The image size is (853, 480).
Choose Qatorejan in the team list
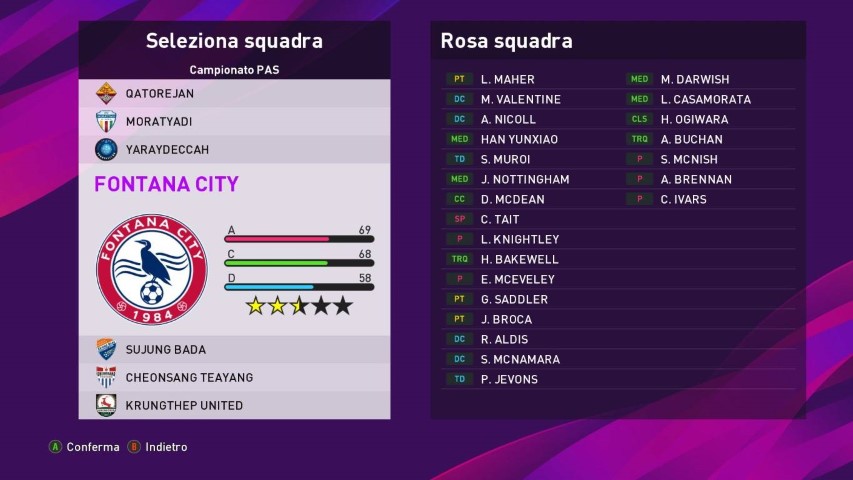click(x=160, y=93)
